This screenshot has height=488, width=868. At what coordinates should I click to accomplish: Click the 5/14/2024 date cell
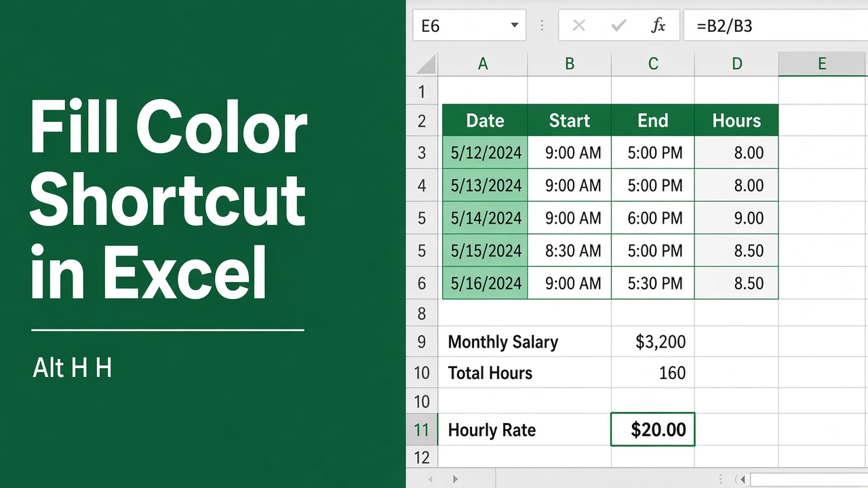point(485,218)
